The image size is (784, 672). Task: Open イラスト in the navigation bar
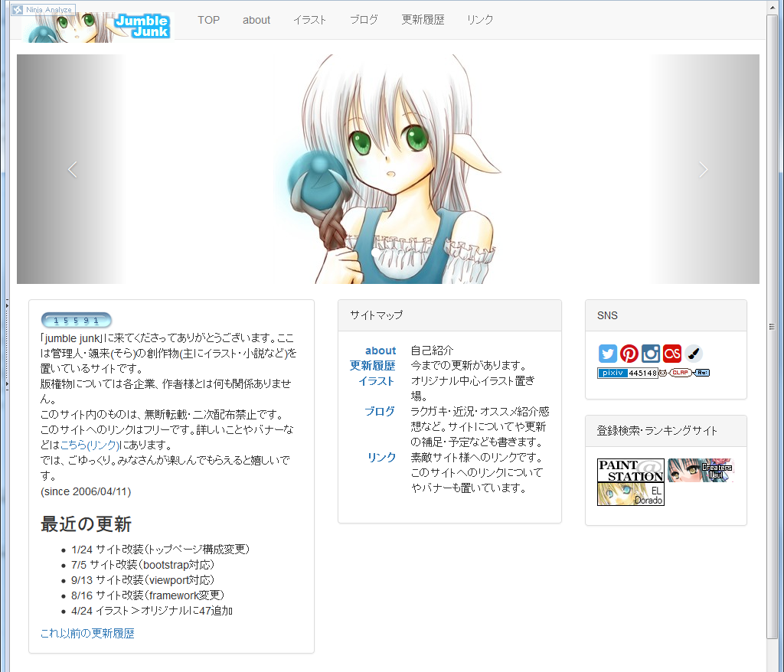tap(309, 20)
